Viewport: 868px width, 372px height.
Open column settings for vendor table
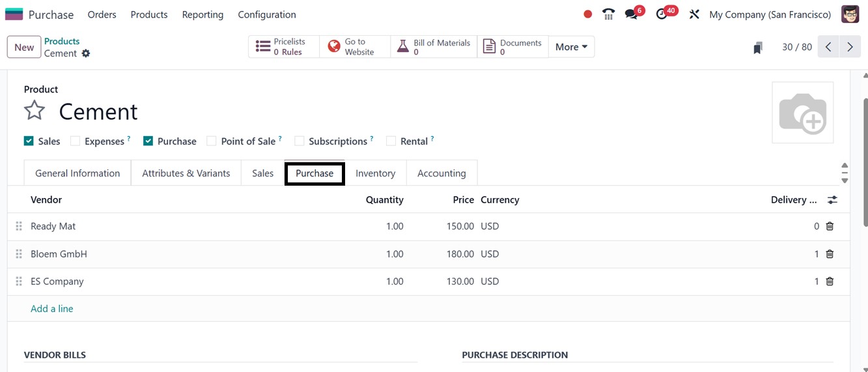[x=832, y=200]
